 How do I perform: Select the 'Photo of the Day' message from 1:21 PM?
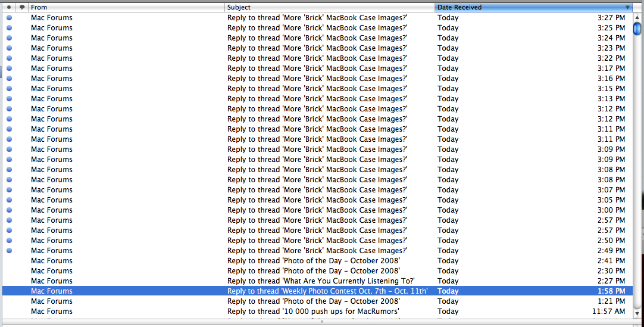point(314,301)
